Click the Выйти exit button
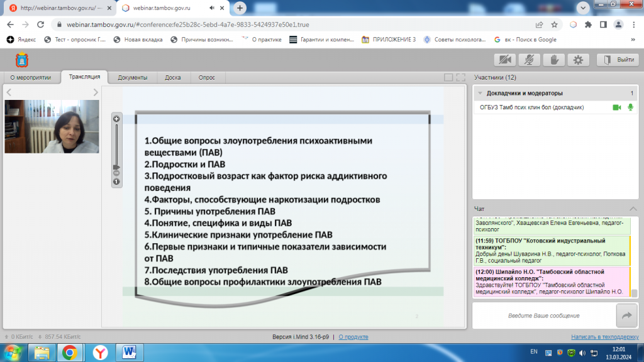The height and width of the screenshot is (362, 644). [x=618, y=60]
